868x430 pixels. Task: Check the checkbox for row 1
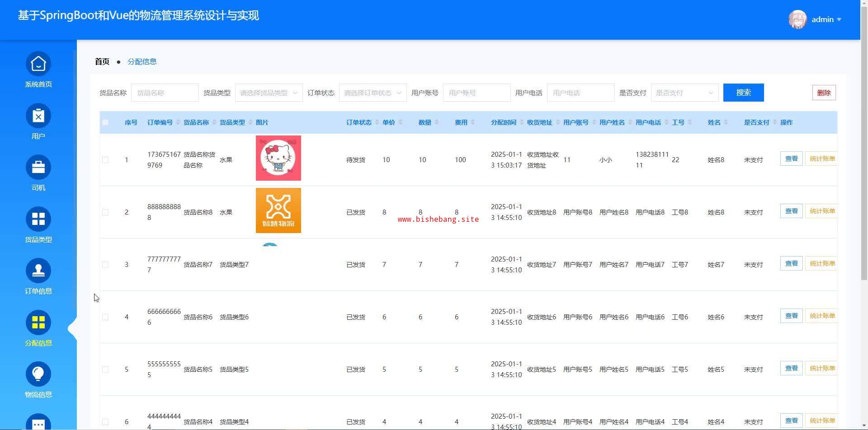(105, 160)
